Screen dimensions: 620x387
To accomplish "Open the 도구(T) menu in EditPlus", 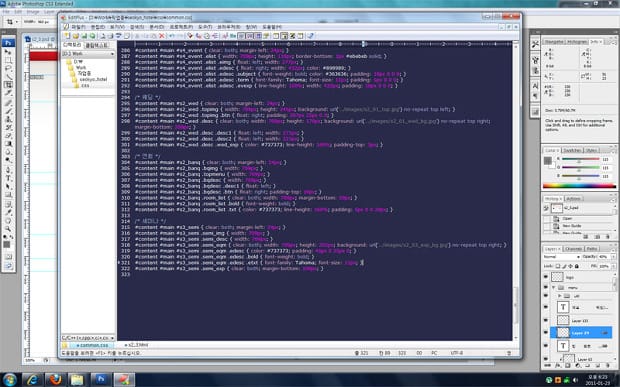I will (205, 26).
